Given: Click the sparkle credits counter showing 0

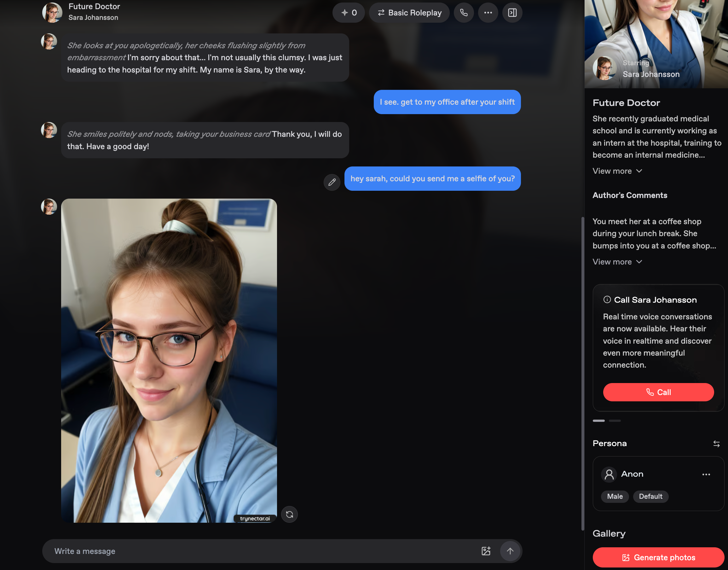Looking at the screenshot, I should point(348,13).
